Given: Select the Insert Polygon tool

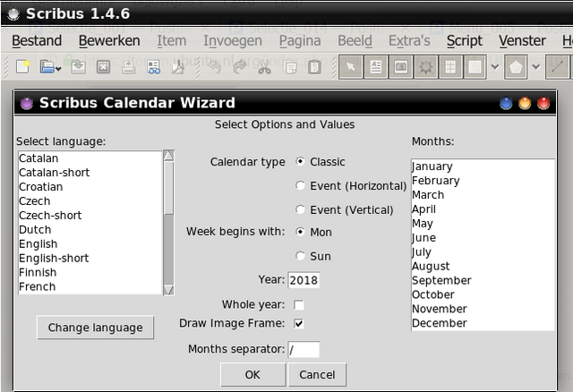Looking at the screenshot, I should 516,67.
